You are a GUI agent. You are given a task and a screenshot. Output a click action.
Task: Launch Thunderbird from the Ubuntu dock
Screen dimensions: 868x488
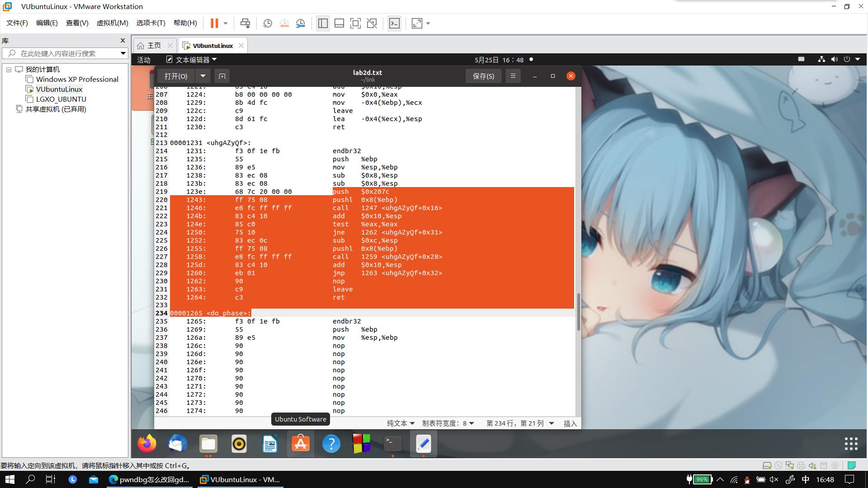click(x=178, y=444)
